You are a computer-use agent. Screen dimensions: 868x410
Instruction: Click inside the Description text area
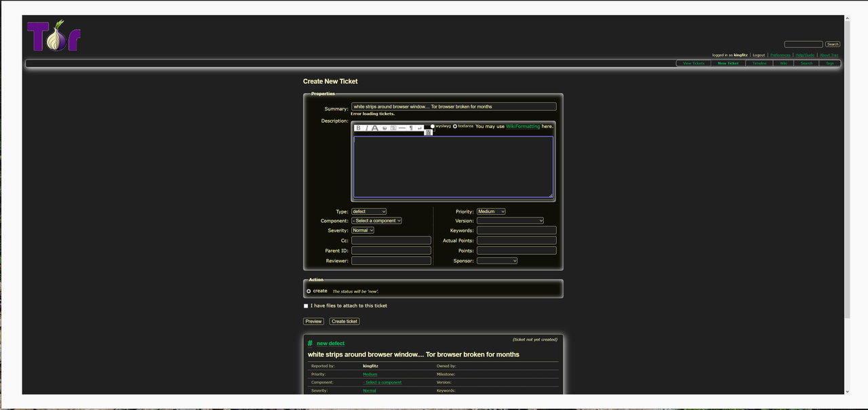tap(453, 167)
